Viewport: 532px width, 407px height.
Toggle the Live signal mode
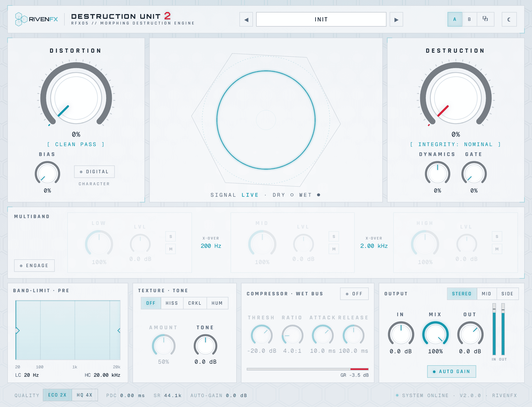click(x=250, y=195)
